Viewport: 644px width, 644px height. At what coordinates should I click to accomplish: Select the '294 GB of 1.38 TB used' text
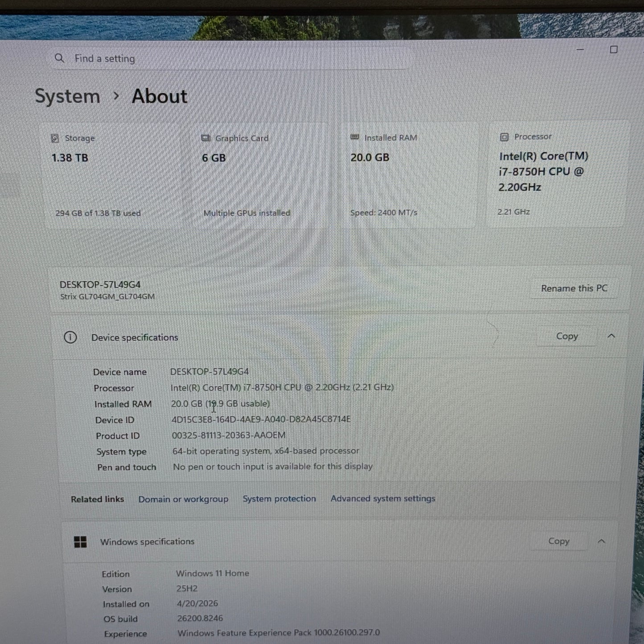(x=98, y=213)
